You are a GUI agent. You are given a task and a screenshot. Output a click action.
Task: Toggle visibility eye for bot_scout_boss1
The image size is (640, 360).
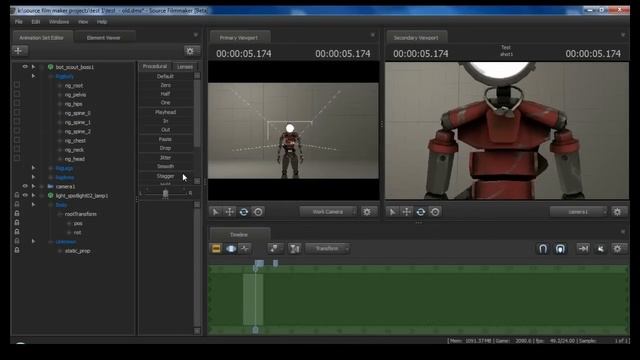[25, 67]
